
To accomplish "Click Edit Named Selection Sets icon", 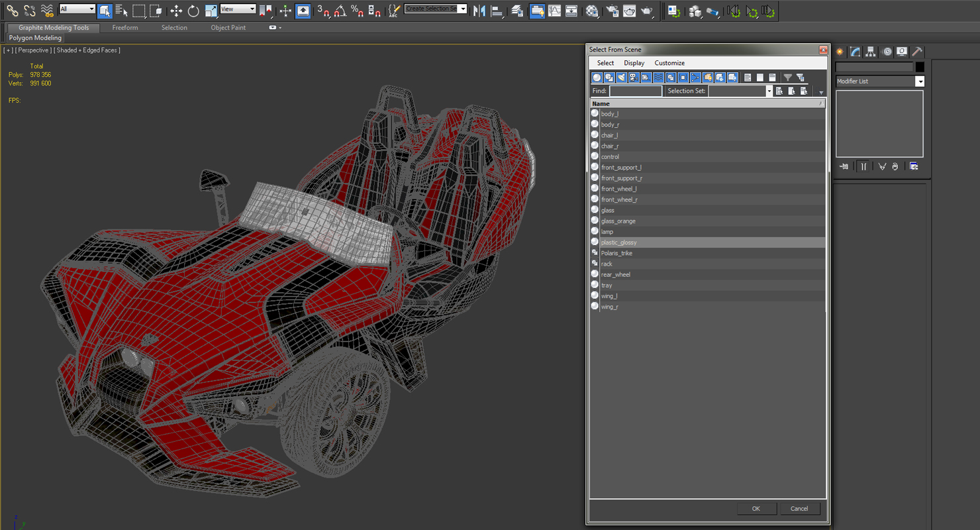I will (x=394, y=11).
